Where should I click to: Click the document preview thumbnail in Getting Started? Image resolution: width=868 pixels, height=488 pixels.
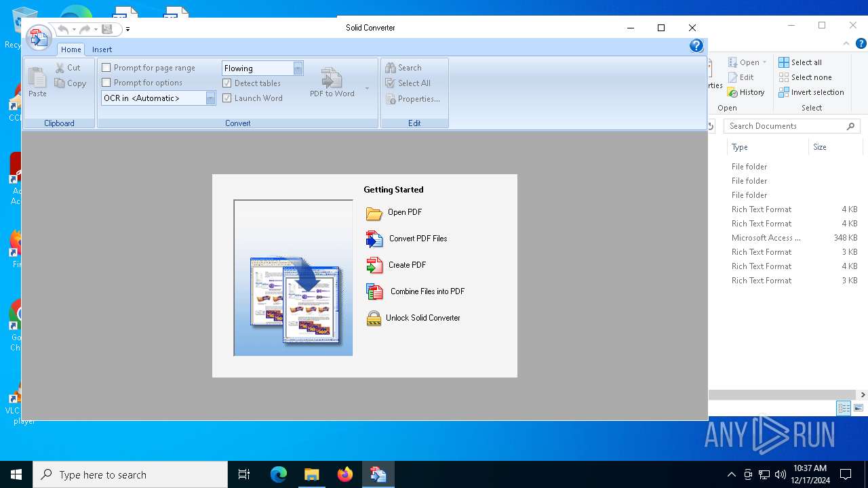point(293,278)
